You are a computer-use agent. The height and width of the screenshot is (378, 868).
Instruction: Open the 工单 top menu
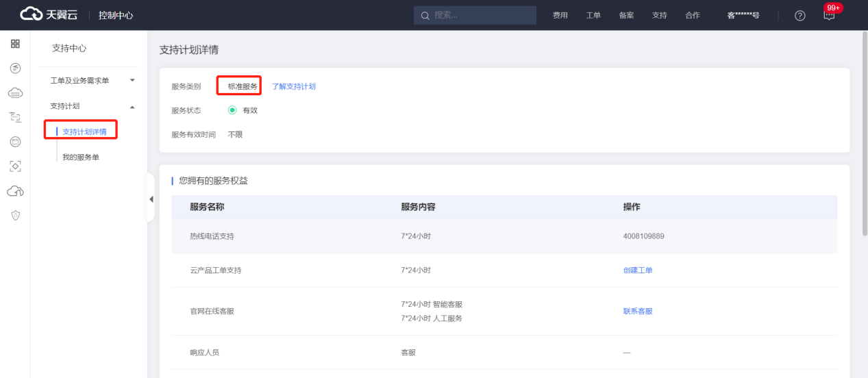click(x=593, y=16)
